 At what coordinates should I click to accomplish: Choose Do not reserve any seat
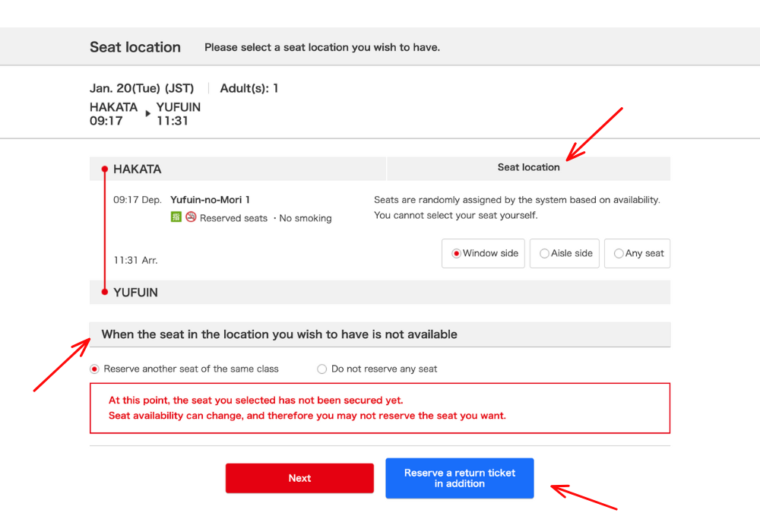coord(378,369)
